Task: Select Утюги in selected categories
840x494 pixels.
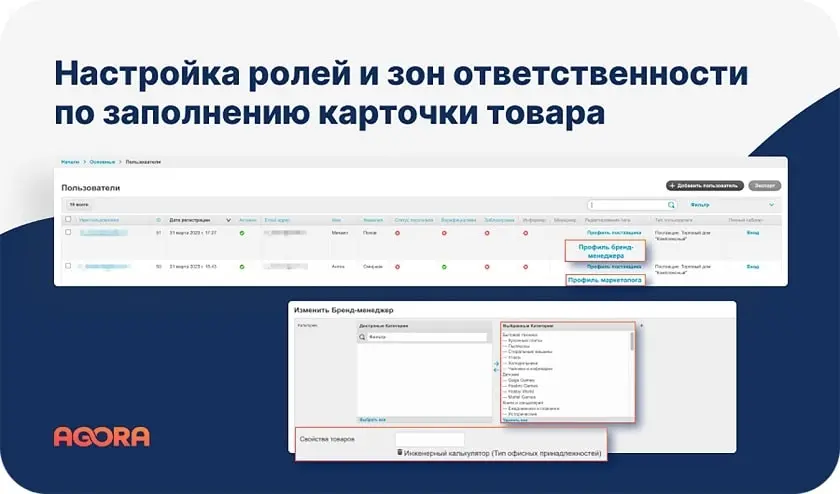Action: click(512, 357)
